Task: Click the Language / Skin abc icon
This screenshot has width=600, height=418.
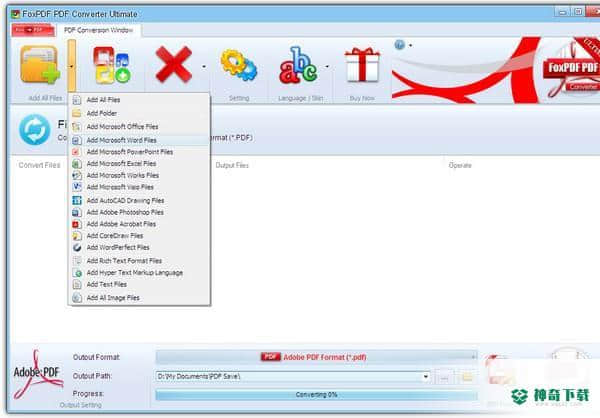Action: 298,65
